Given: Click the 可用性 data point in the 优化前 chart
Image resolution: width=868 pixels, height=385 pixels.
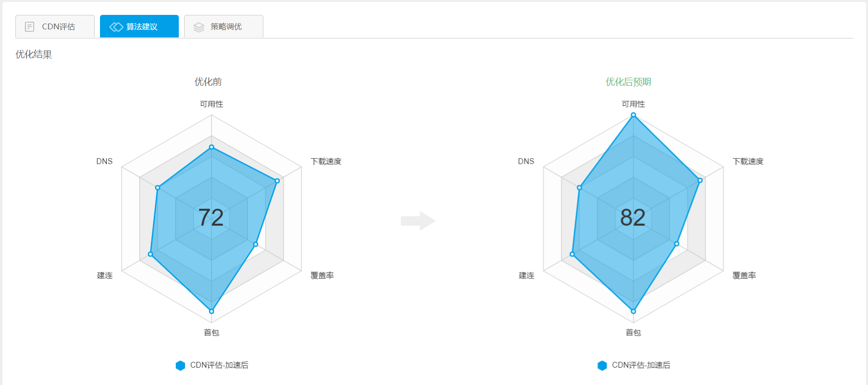Looking at the screenshot, I should point(211,147).
